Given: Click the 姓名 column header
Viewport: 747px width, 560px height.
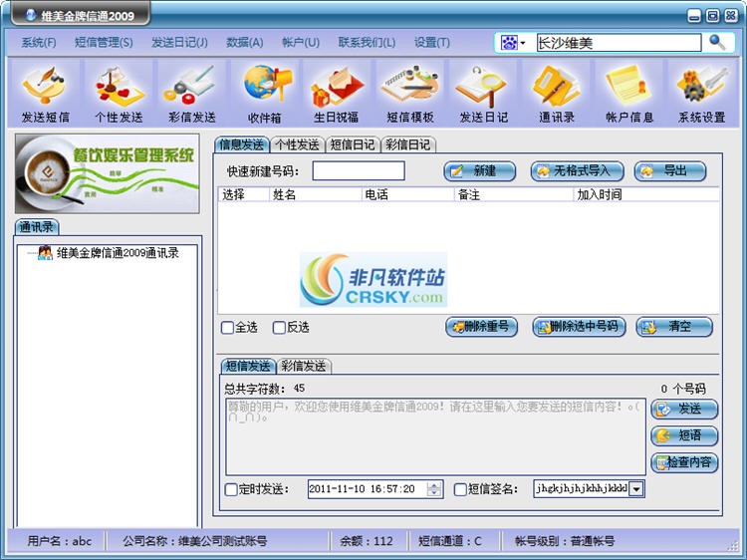Looking at the screenshot, I should pos(315,194).
